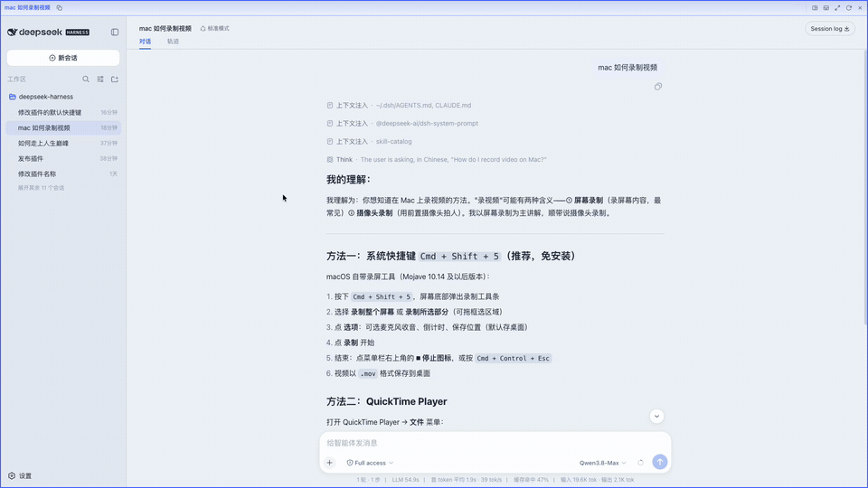Expand AGENTS.md context injection entry

point(399,105)
